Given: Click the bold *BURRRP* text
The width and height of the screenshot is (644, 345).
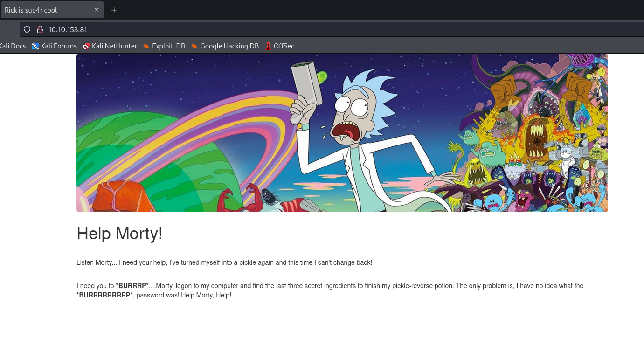Looking at the screenshot, I should point(132,286).
